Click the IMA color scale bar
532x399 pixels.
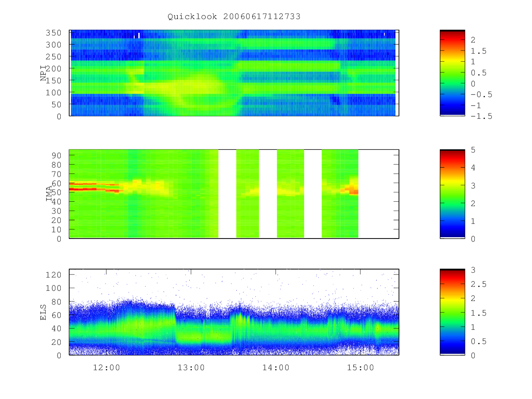(452, 194)
